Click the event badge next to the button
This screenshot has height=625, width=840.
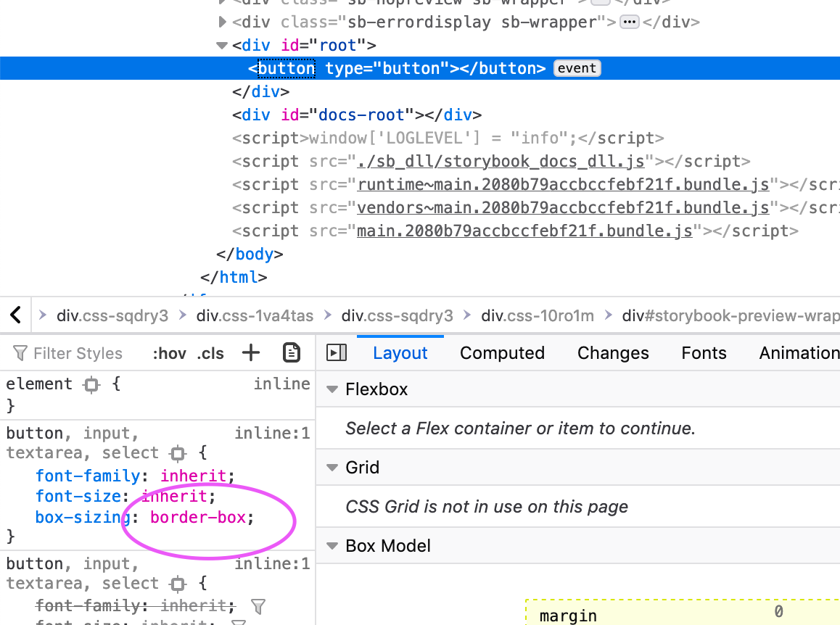(x=577, y=67)
